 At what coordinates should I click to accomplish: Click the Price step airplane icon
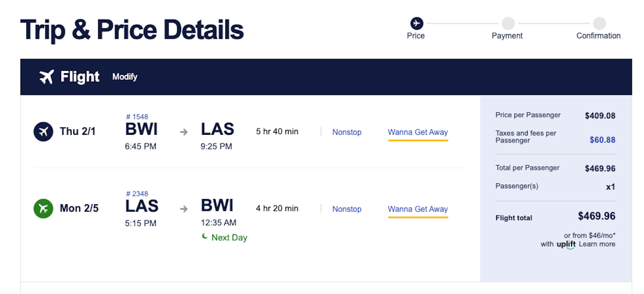(417, 23)
